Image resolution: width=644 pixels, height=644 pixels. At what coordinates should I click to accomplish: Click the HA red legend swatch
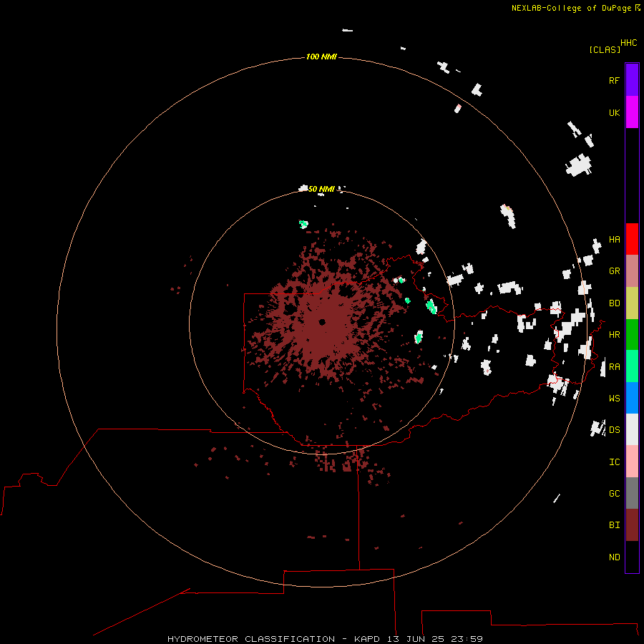click(632, 239)
